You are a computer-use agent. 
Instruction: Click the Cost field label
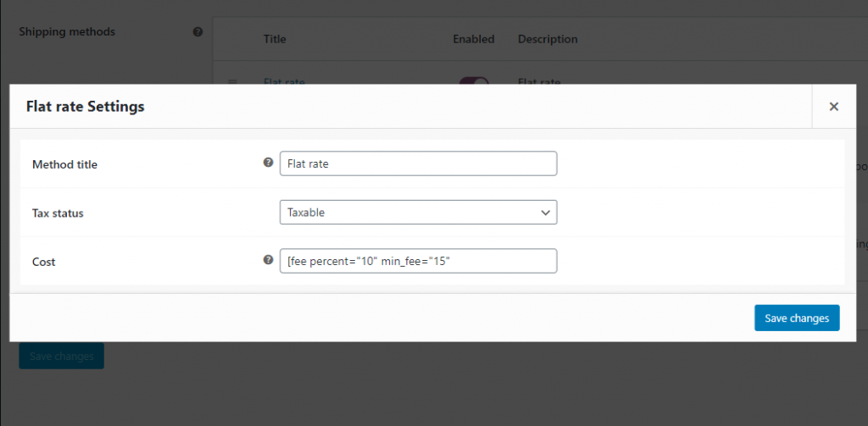(44, 262)
